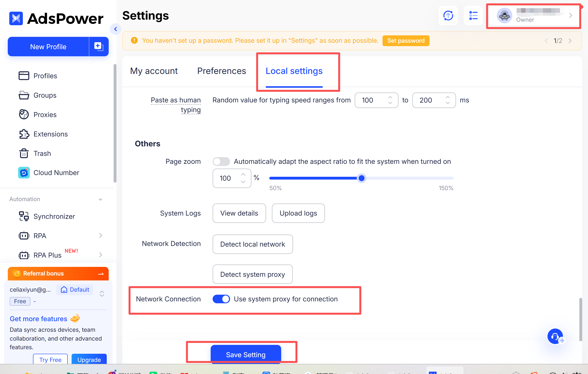Click the Set password button
The image size is (588, 374).
[406, 41]
